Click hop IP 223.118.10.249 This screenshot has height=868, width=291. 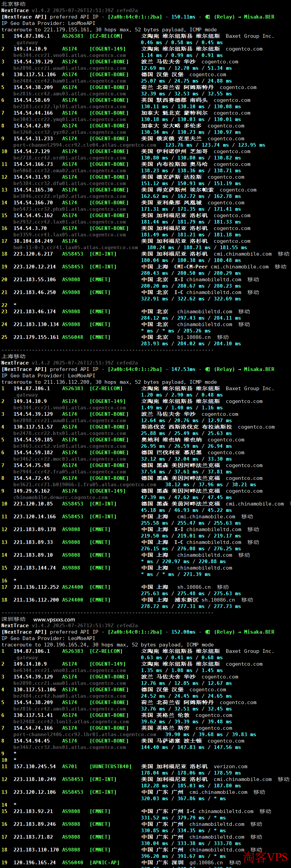(34, 779)
